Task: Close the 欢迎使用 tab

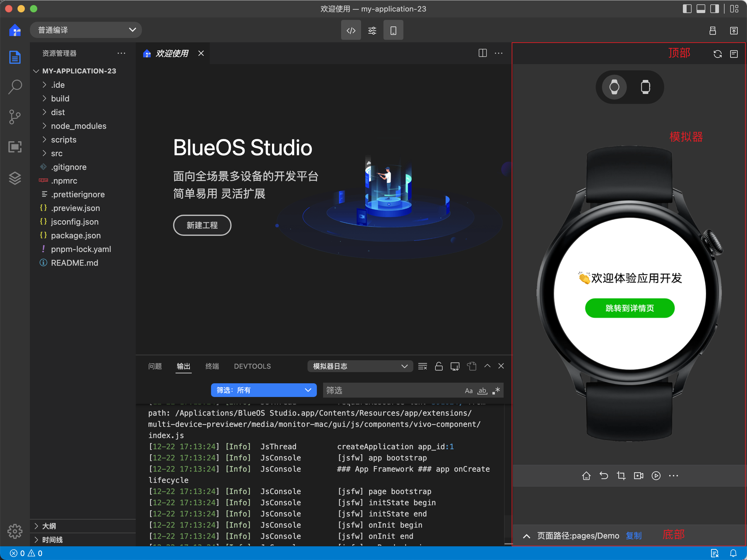Action: [x=201, y=53]
